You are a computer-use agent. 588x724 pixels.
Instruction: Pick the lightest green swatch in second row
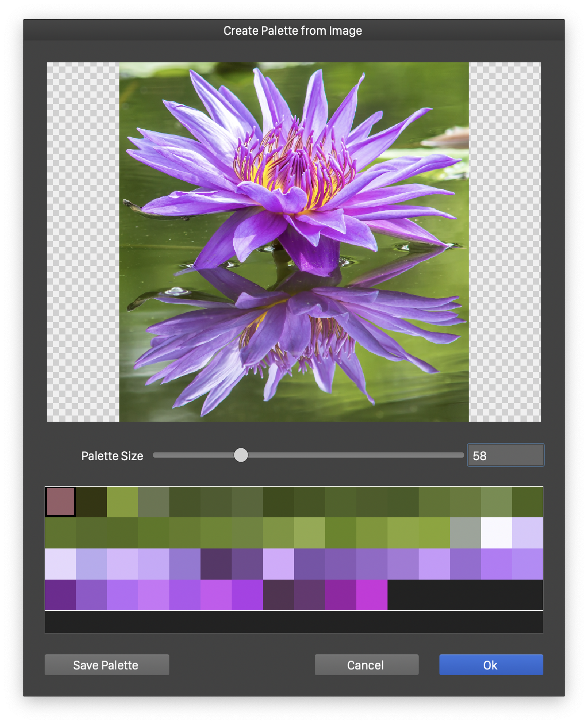[310, 533]
